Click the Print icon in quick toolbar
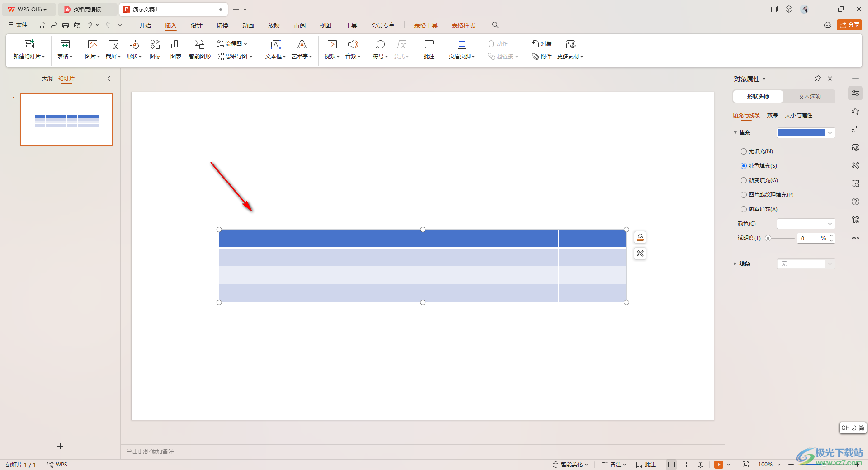The height and width of the screenshot is (470, 868). tap(66, 25)
